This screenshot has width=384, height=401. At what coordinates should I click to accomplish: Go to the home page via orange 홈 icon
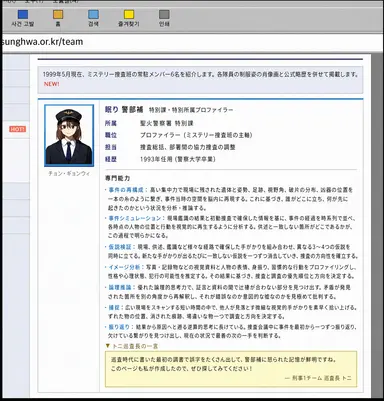tap(58, 14)
